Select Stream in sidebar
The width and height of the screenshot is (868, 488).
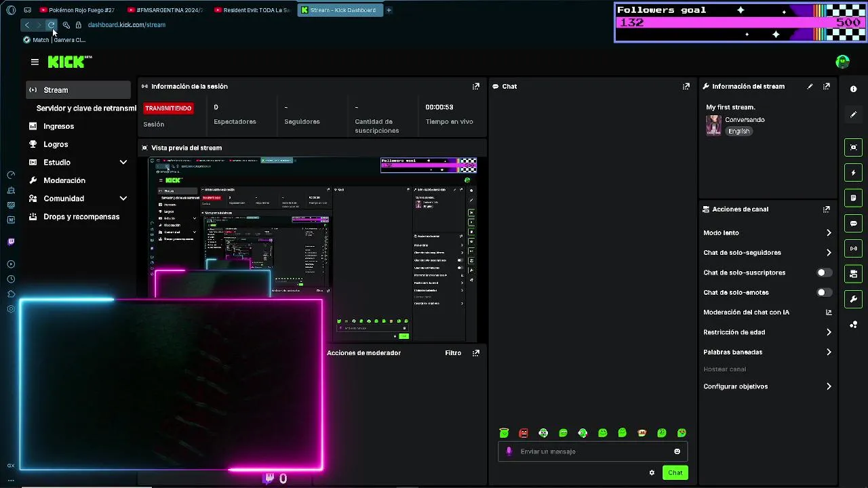(78, 90)
